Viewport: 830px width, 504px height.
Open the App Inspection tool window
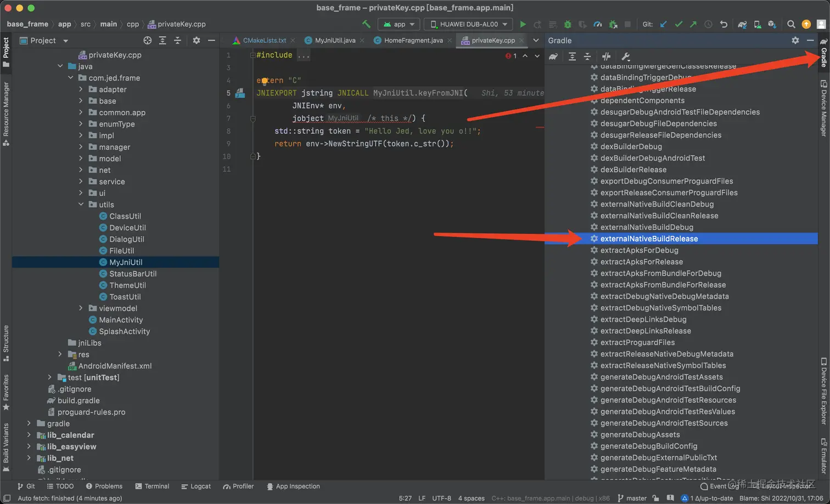point(293,486)
